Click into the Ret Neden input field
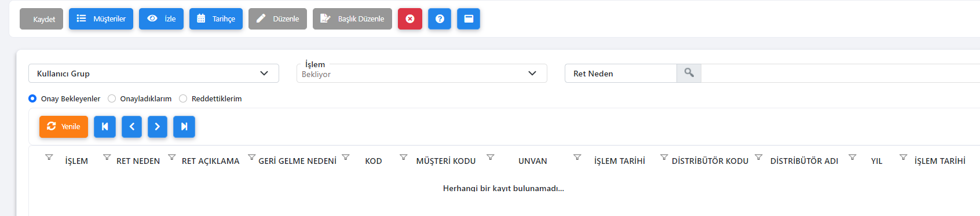Viewport: 980px width, 216px height. coord(620,73)
